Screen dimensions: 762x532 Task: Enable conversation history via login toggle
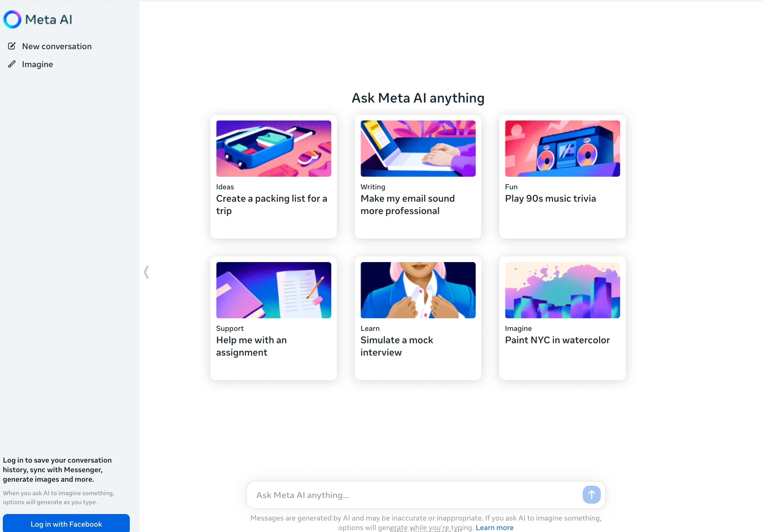click(66, 523)
